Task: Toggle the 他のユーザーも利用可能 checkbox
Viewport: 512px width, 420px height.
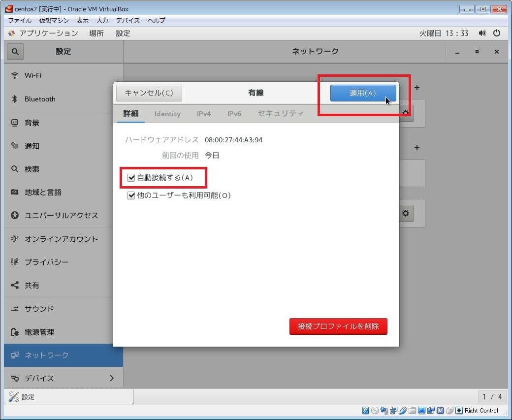Action: 131,195
